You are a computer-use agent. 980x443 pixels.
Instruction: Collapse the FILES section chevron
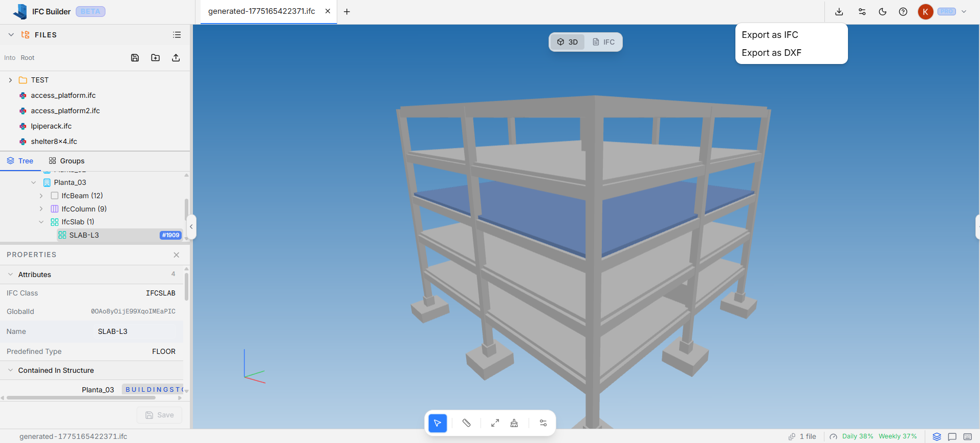point(11,35)
